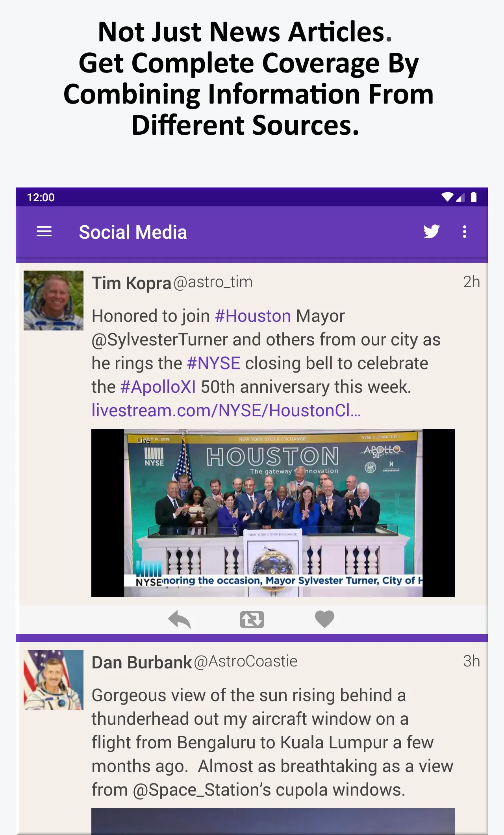The height and width of the screenshot is (835, 504).
Task: Open the #NYSE hashtag
Action: tap(213, 363)
